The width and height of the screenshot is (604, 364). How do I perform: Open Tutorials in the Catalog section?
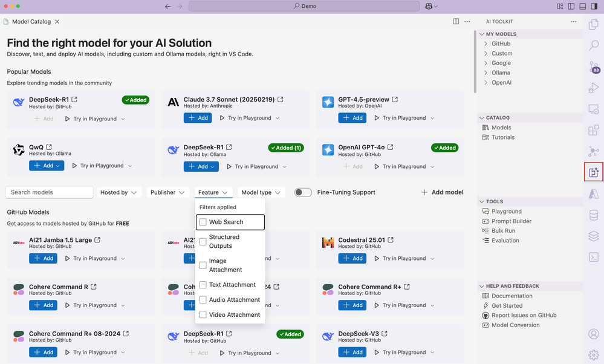tap(502, 137)
